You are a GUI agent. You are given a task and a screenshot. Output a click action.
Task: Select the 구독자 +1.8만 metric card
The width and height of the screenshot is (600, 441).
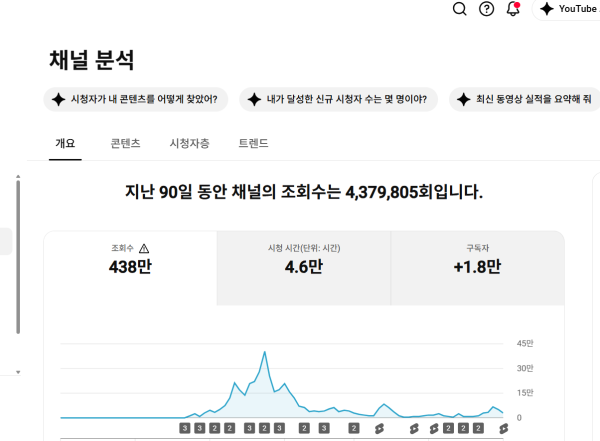[x=478, y=268]
